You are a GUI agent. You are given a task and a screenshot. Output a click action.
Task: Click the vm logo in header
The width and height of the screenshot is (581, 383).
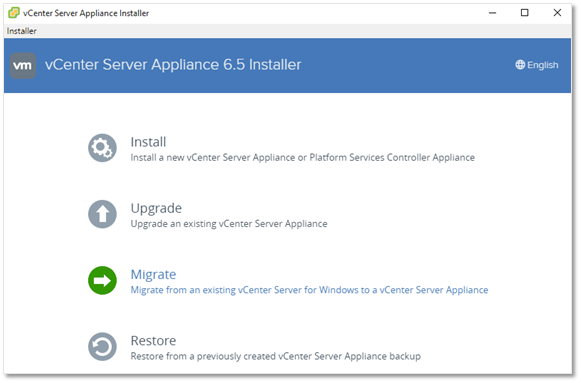pos(23,66)
